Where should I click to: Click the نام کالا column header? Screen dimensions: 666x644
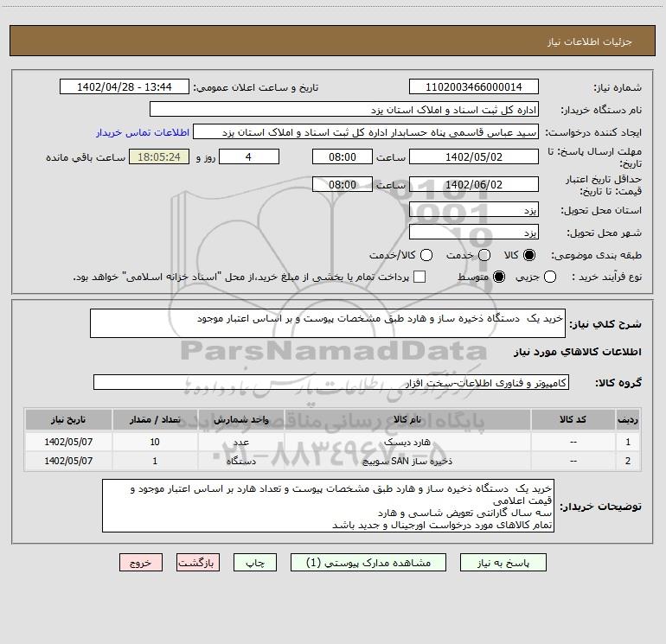point(407,419)
